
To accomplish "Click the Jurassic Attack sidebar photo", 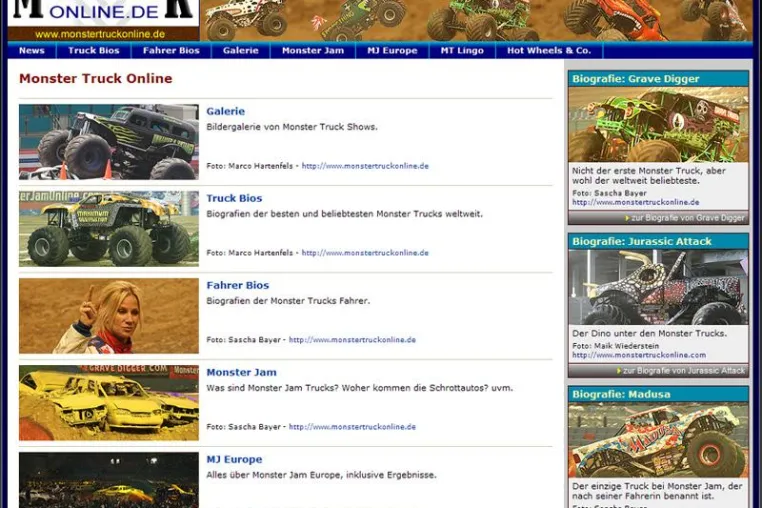I will pyautogui.click(x=658, y=287).
